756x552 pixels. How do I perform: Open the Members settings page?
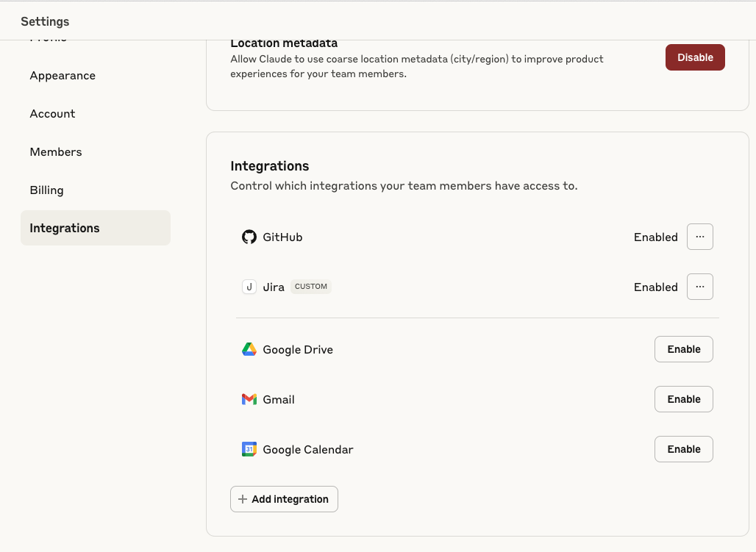tap(56, 152)
